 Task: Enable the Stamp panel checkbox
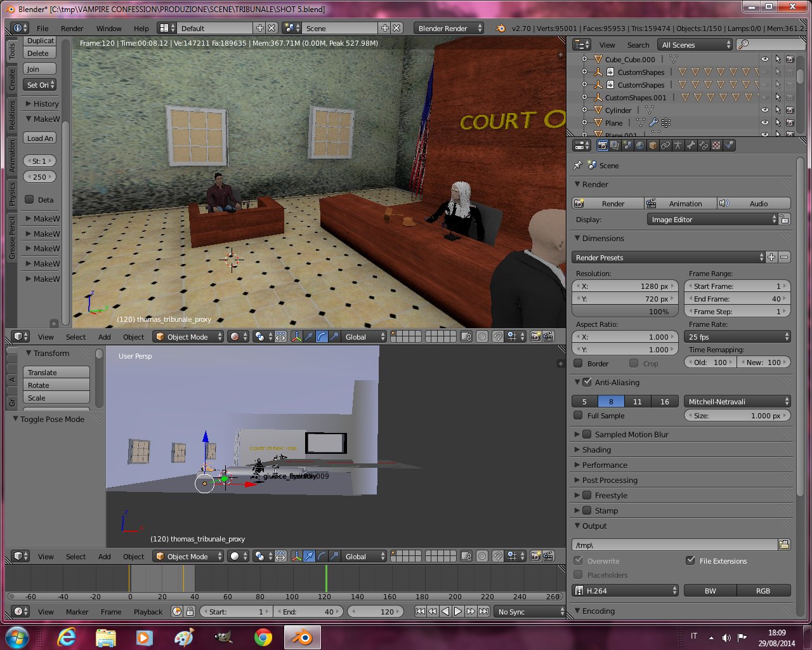(x=587, y=510)
